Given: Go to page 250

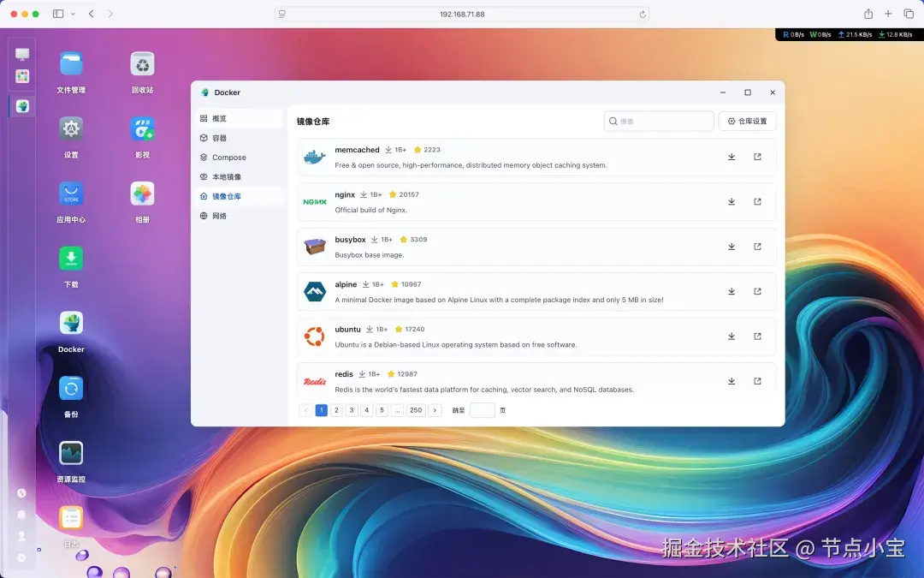Looking at the screenshot, I should [x=416, y=410].
